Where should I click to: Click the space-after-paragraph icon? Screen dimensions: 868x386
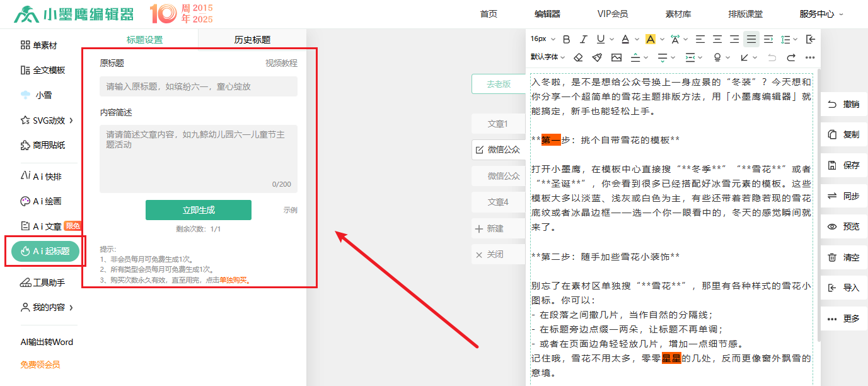pos(663,57)
